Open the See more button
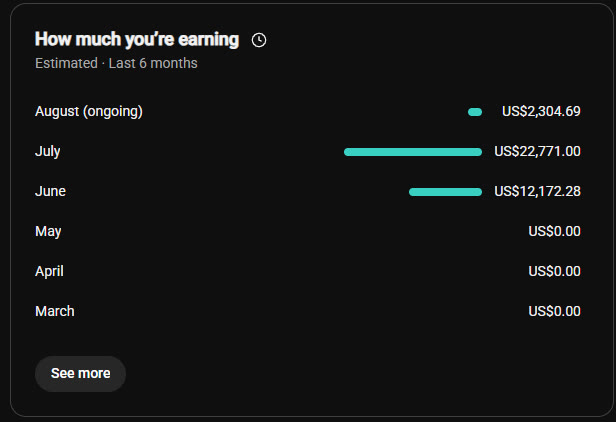 (81, 373)
